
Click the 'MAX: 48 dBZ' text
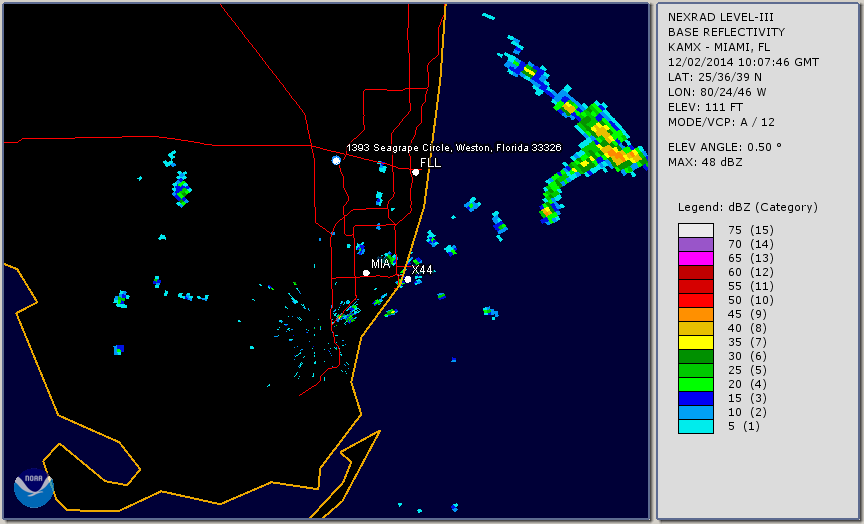705,162
